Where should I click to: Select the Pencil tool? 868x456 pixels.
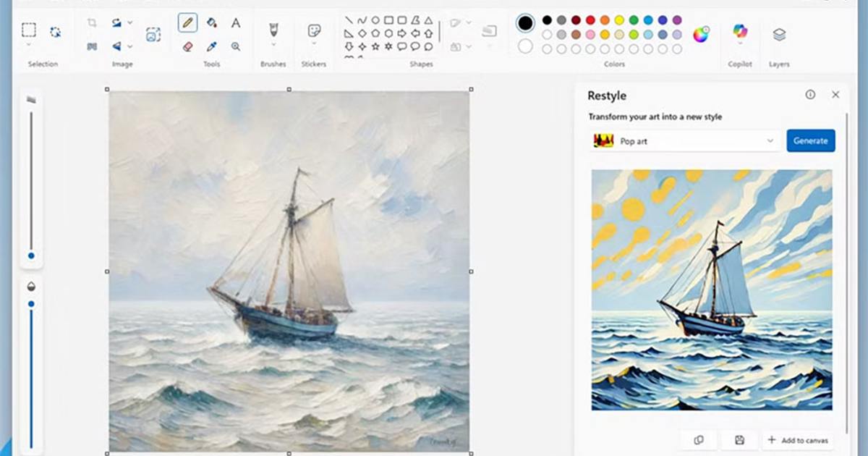point(188,23)
